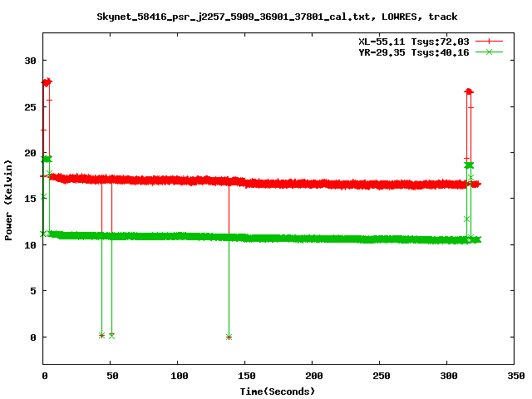Click y-axis tick label '15'
The height and width of the screenshot is (399, 532).
(30, 199)
